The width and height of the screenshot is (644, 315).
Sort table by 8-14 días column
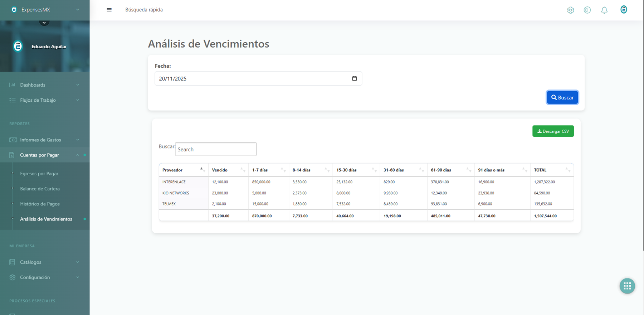(x=311, y=170)
